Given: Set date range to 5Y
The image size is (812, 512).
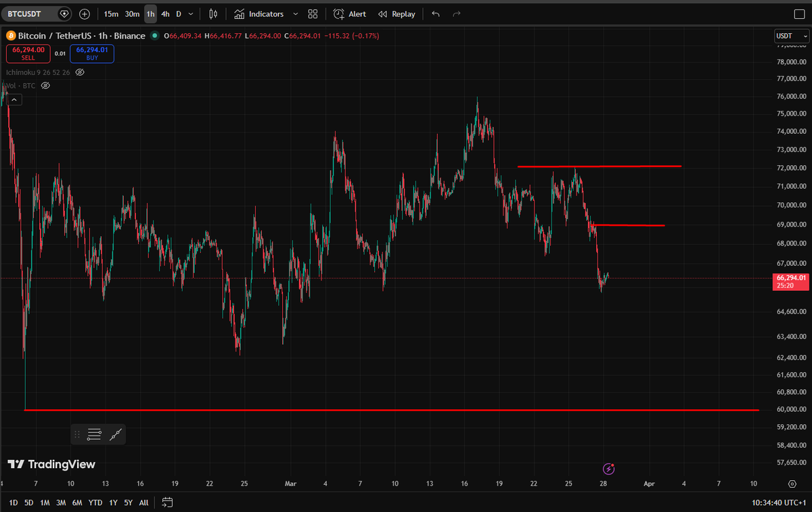Looking at the screenshot, I should tap(129, 503).
